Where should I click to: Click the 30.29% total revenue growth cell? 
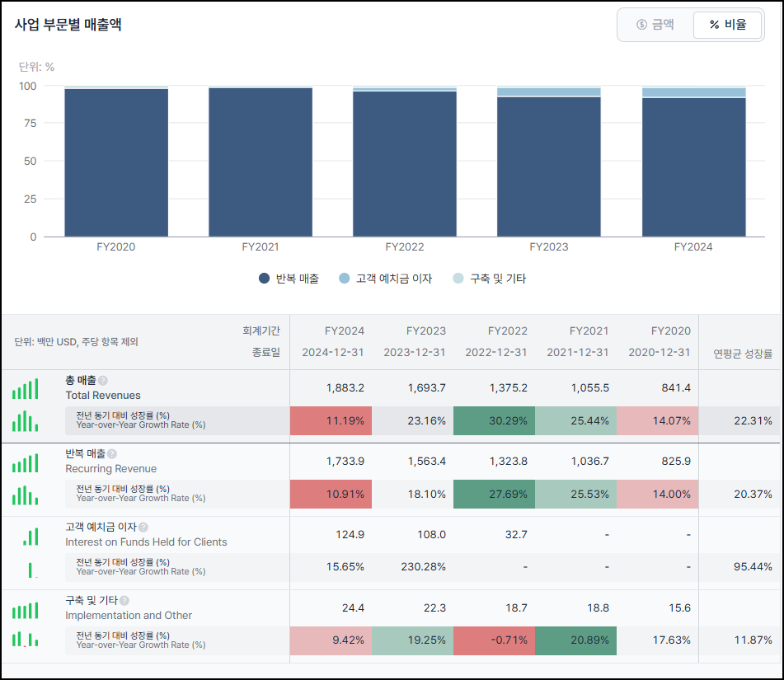(494, 420)
